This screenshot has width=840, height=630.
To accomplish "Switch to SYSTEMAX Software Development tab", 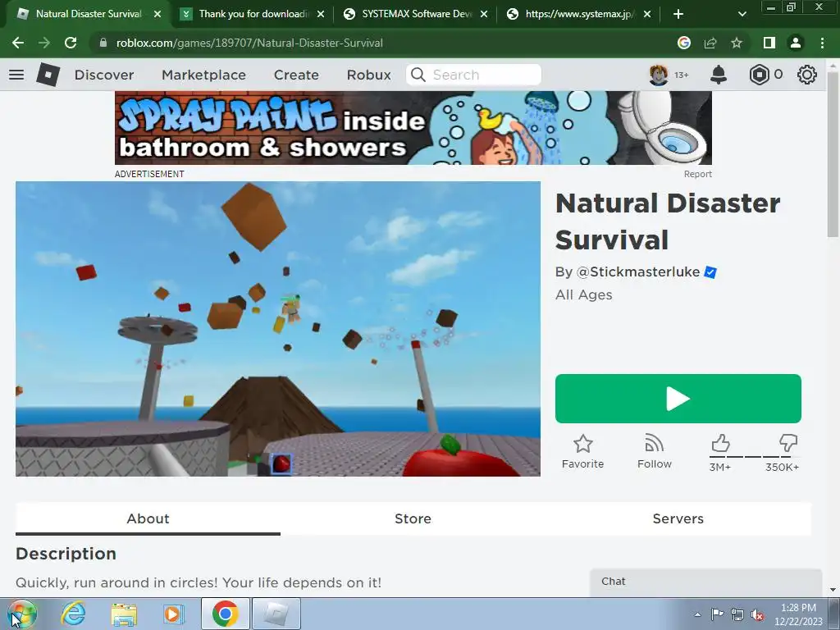I will tap(416, 14).
